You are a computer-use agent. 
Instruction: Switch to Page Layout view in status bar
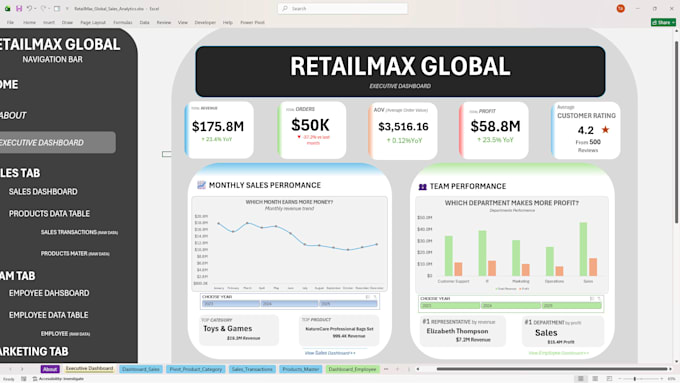[595, 379]
